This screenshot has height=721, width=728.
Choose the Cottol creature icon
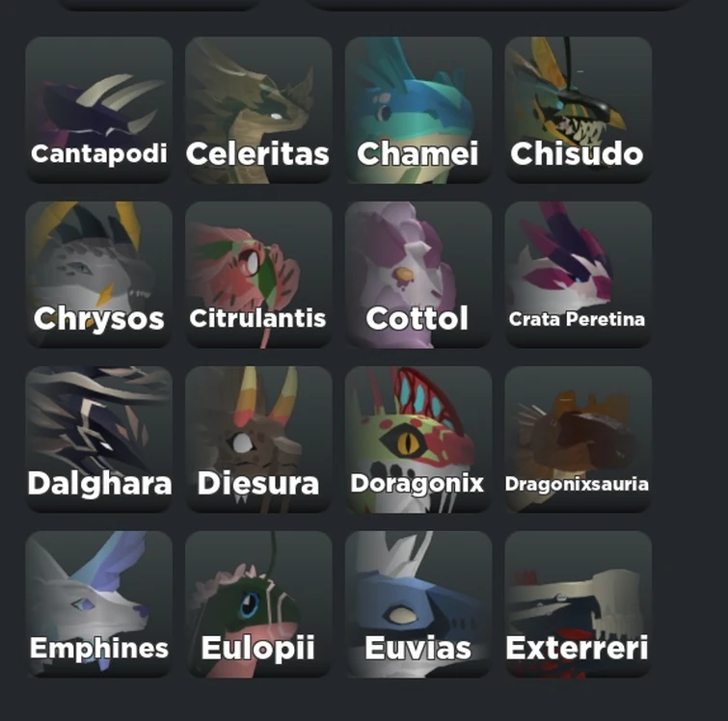pos(418,275)
